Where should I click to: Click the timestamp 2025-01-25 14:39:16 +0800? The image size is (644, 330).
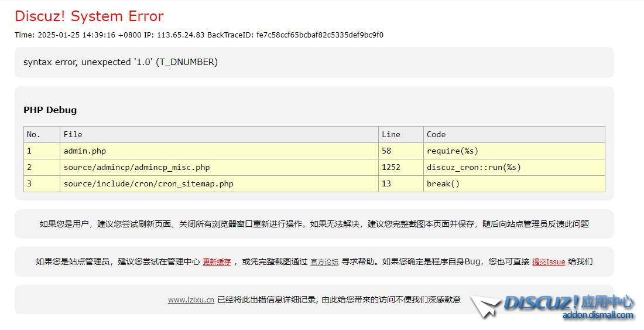click(90, 35)
